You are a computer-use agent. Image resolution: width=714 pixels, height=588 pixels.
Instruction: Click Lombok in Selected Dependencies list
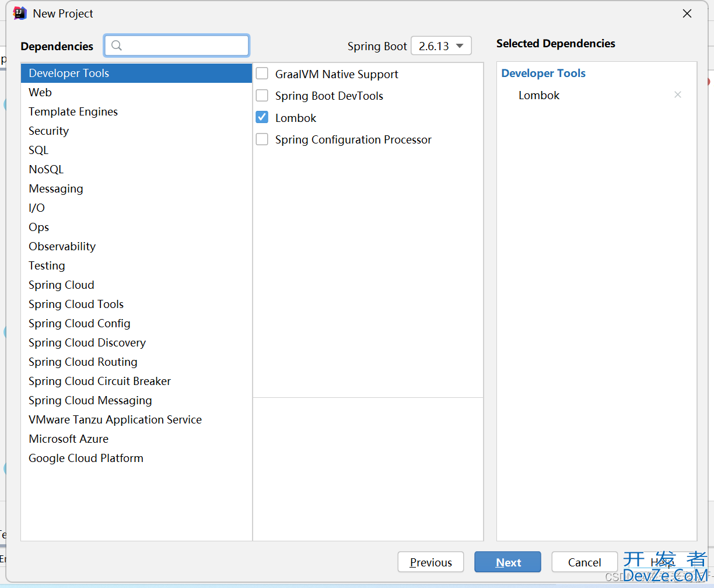pyautogui.click(x=539, y=95)
